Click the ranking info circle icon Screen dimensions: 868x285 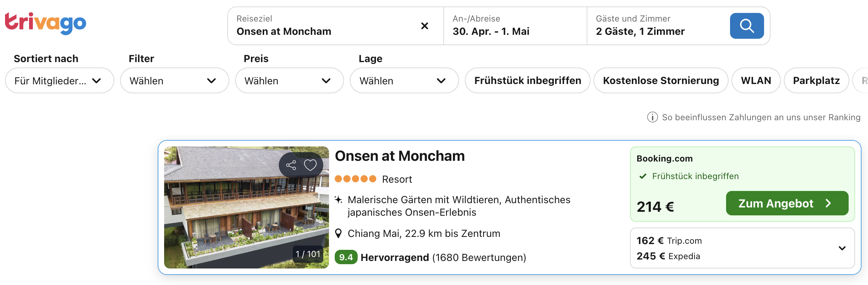point(652,117)
